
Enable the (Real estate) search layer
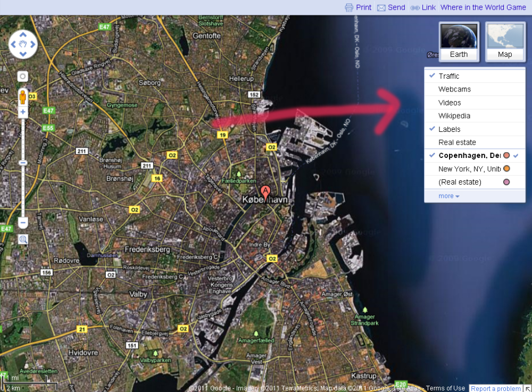click(475, 182)
